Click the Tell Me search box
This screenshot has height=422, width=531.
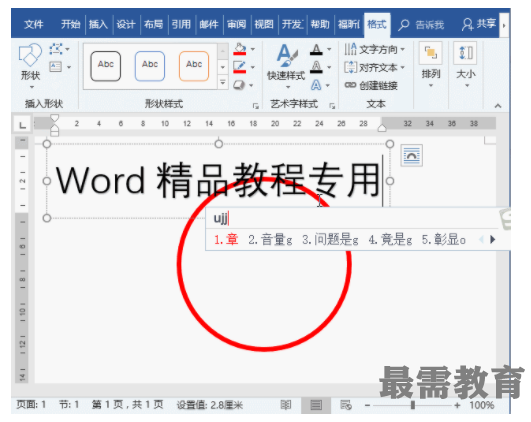point(421,25)
